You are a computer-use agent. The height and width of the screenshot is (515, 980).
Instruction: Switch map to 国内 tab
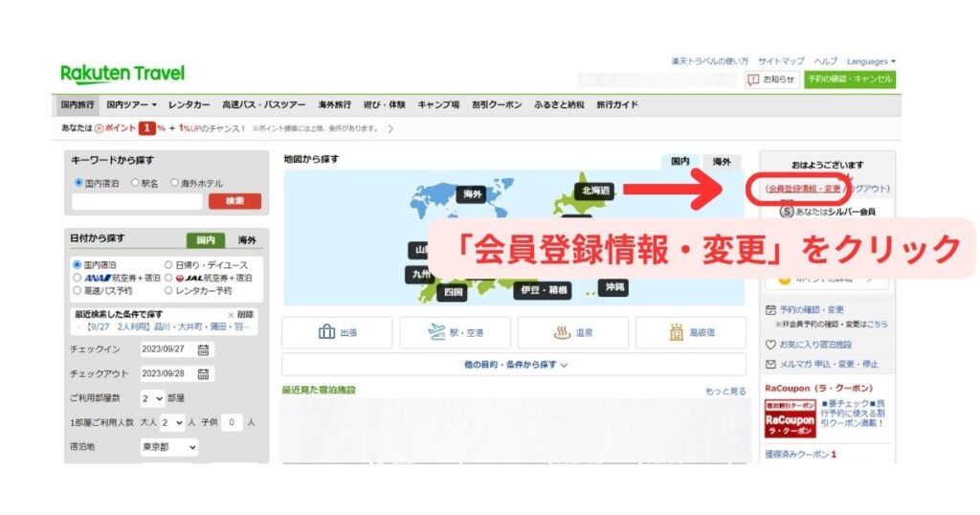(680, 161)
